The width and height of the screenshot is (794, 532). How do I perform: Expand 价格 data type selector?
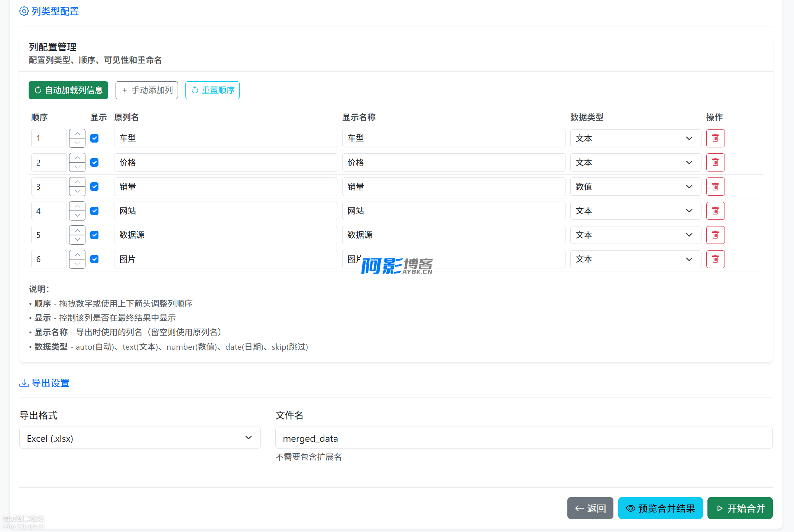635,162
